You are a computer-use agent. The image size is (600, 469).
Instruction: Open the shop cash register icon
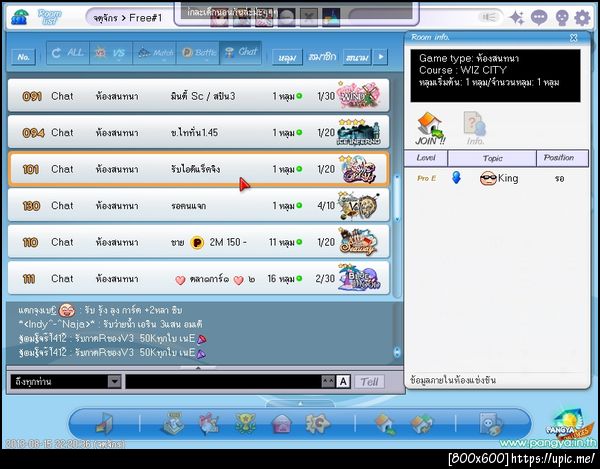coord(173,423)
